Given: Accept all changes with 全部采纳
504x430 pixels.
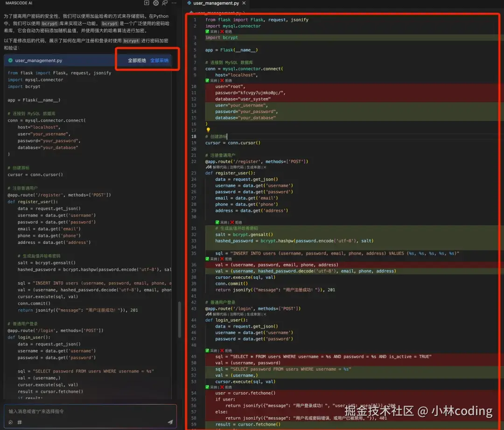Looking at the screenshot, I should click(159, 60).
